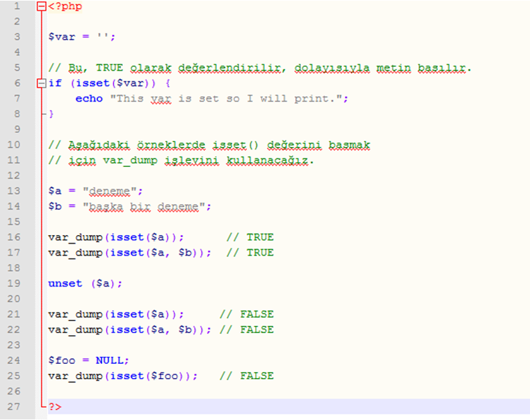Click the 'if (isset($var))' statement

(101, 83)
